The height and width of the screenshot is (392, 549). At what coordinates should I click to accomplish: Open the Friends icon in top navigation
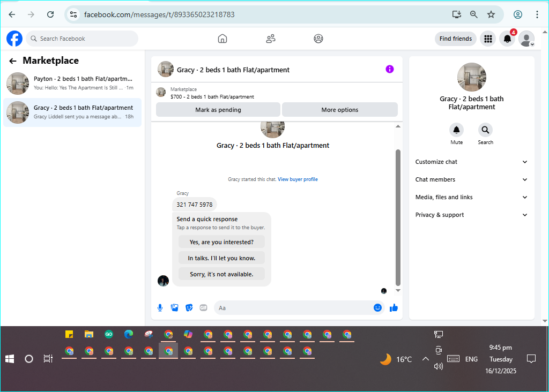[271, 39]
